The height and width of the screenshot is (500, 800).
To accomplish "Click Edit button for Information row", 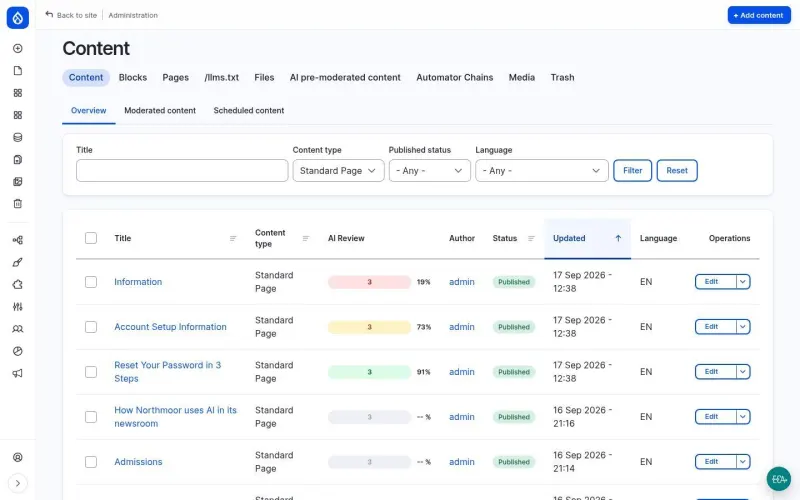I will [x=715, y=282].
